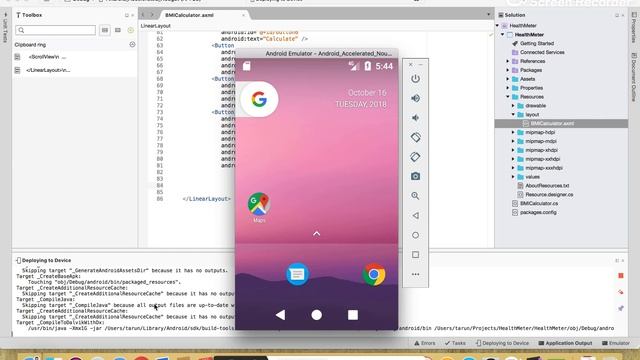This screenshot has height=360, width=640.
Task: Open the Messages app in the dock
Action: pyautogui.click(x=297, y=274)
